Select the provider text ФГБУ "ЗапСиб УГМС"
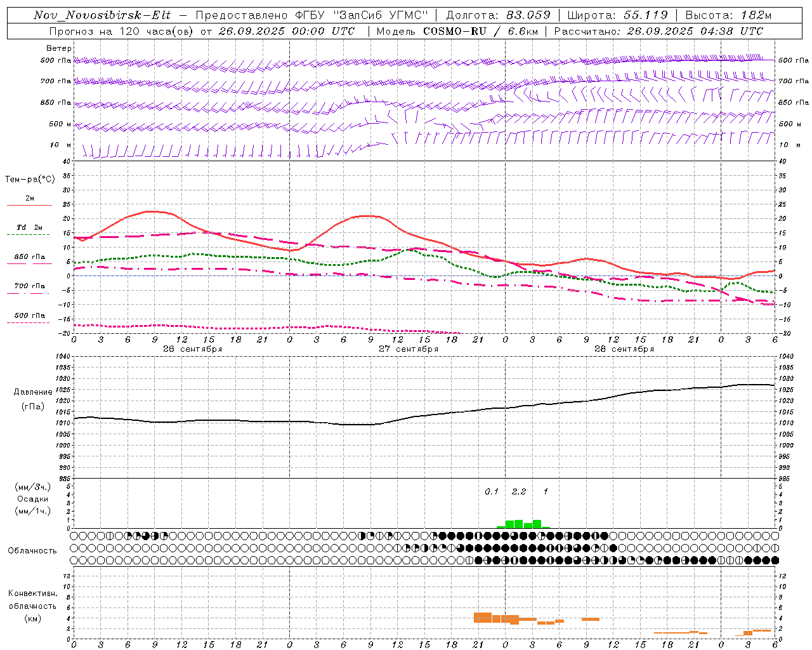 [362, 15]
